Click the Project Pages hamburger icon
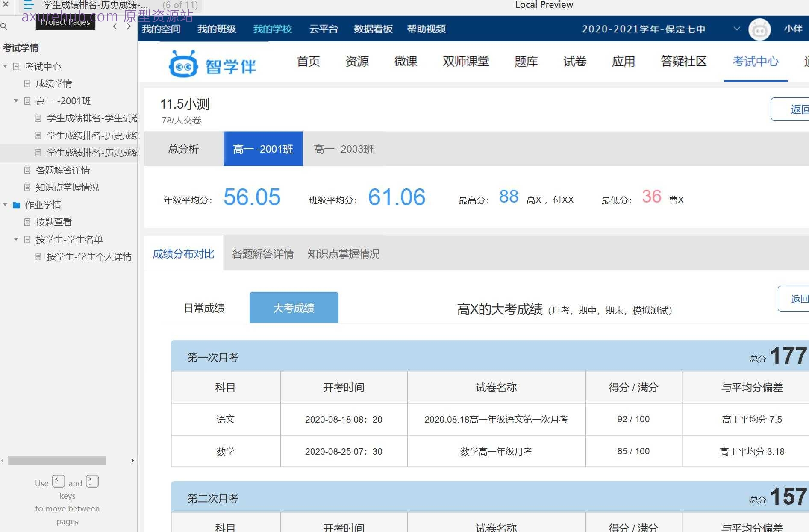This screenshot has width=809, height=532. tap(28, 5)
